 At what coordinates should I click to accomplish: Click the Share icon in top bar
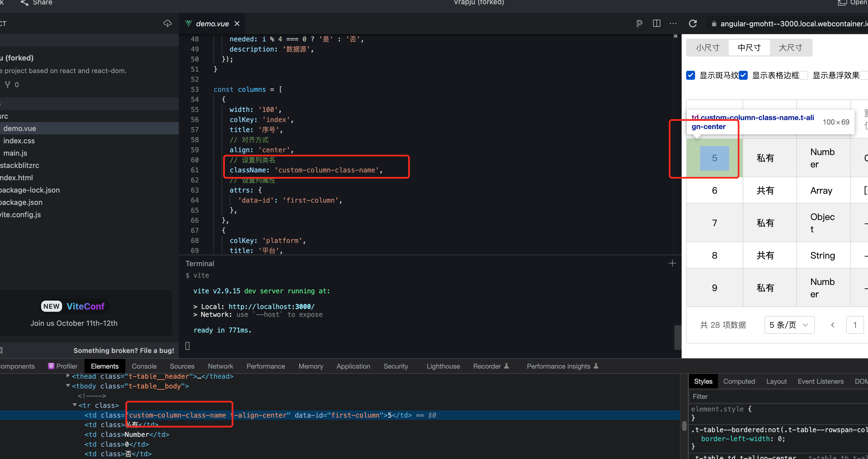click(x=24, y=3)
